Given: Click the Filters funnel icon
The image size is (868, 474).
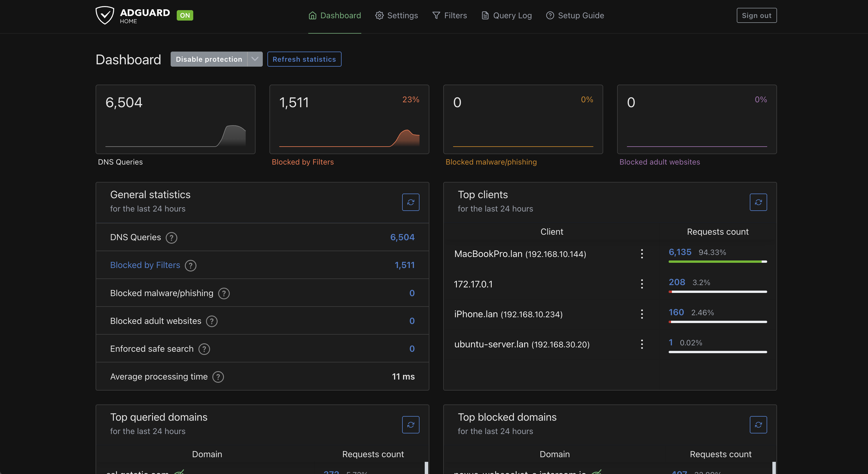Looking at the screenshot, I should (436, 15).
